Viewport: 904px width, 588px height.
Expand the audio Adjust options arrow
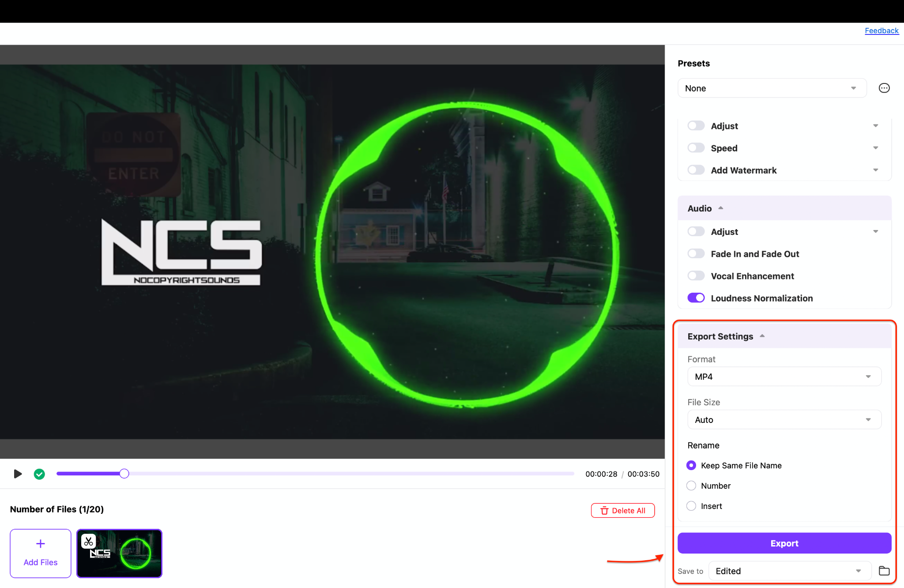(876, 232)
